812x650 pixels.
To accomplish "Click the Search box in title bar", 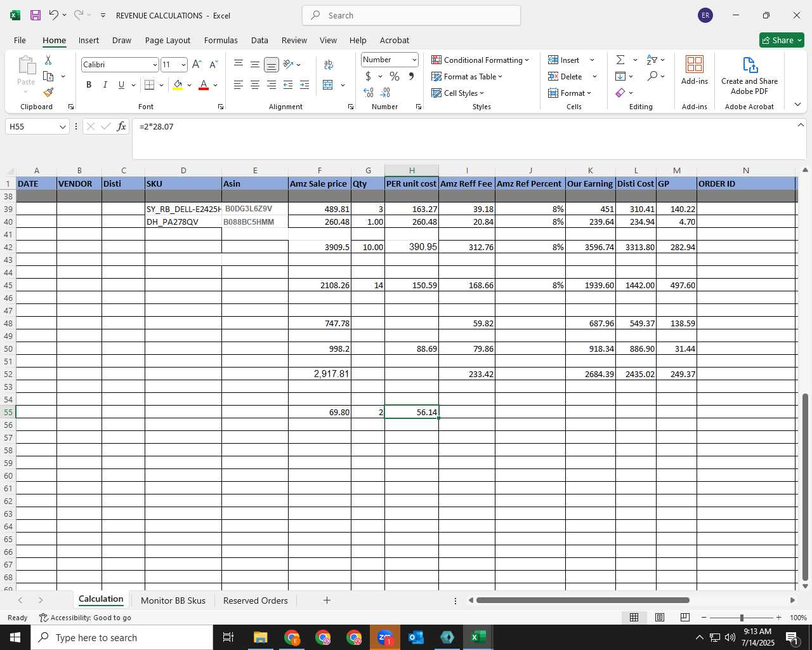I will (x=412, y=15).
